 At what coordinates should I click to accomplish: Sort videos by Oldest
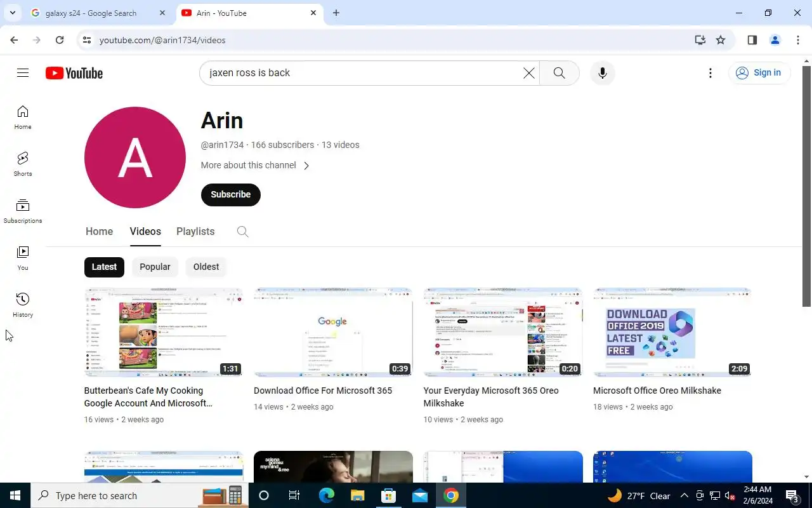click(206, 267)
